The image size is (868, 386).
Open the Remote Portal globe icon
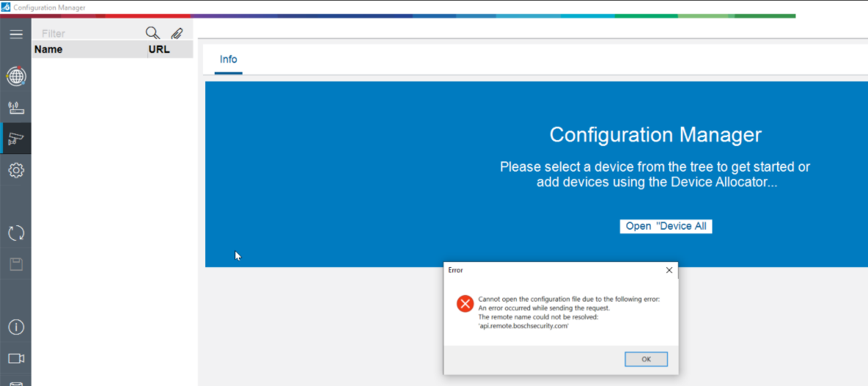point(16,76)
